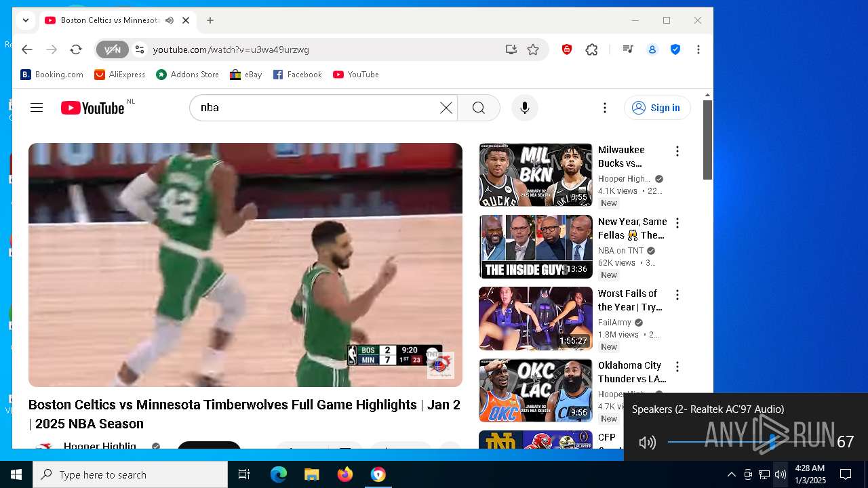
Task: Open FailArmy channel name
Action: tap(614, 323)
